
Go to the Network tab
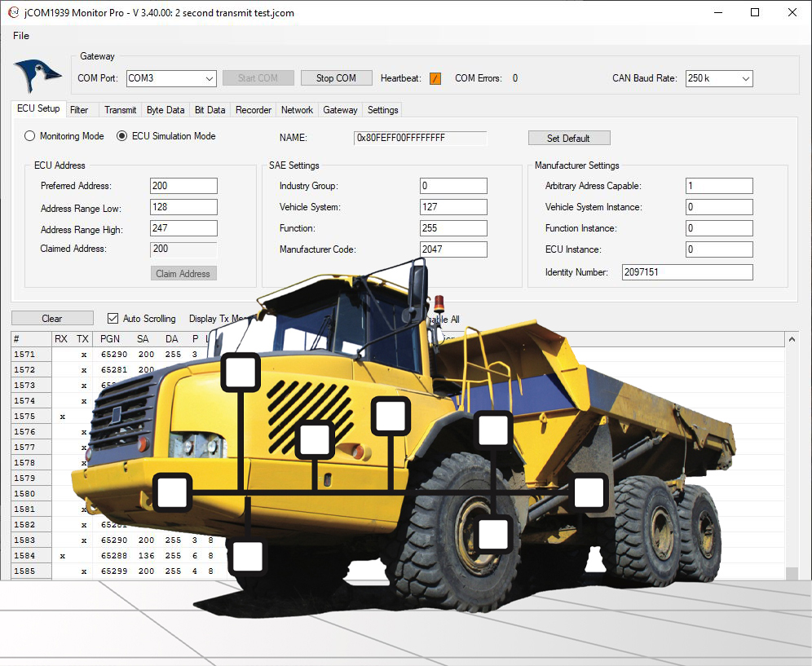coord(297,110)
